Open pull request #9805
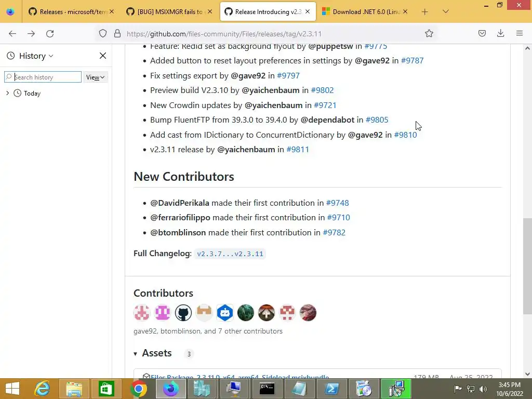The width and height of the screenshot is (532, 399). pos(377,120)
